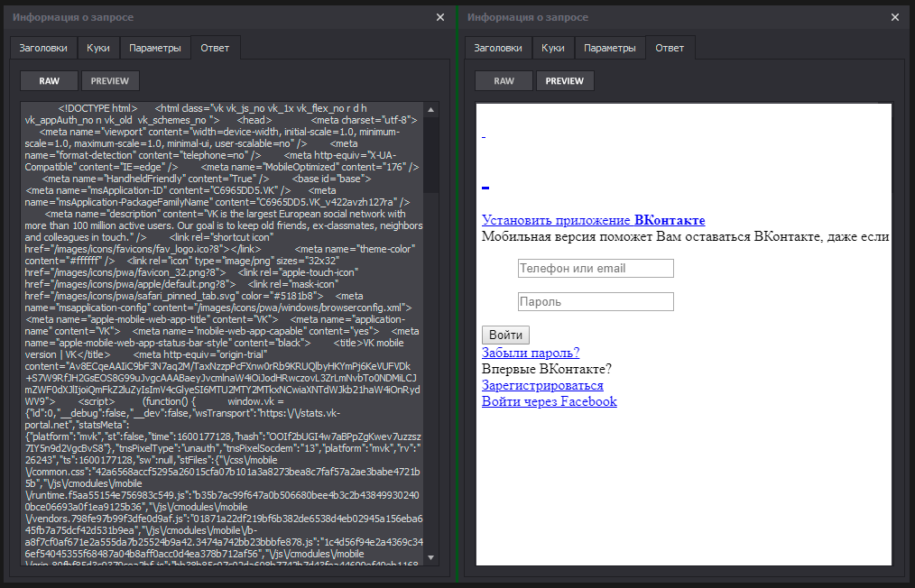
Task: Open the Заголовки tab in right panel
Action: (x=498, y=48)
